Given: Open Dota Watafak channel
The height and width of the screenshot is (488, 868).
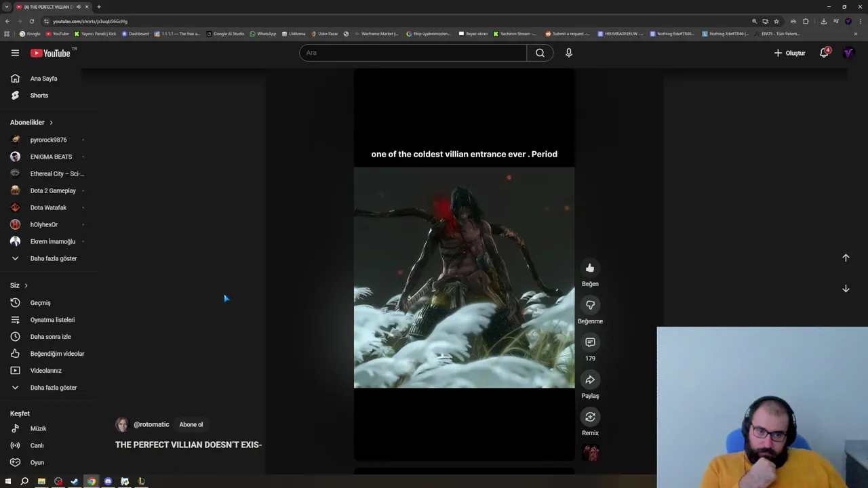Looking at the screenshot, I should tap(47, 207).
